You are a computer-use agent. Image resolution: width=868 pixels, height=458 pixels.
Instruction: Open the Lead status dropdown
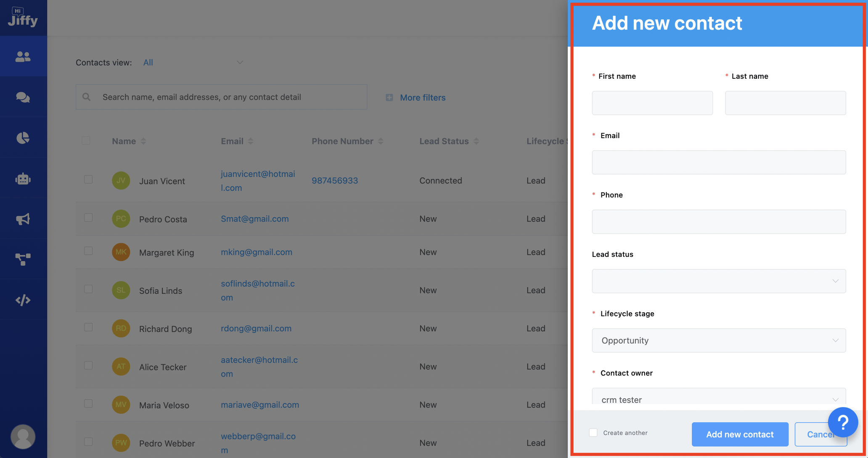(x=718, y=281)
